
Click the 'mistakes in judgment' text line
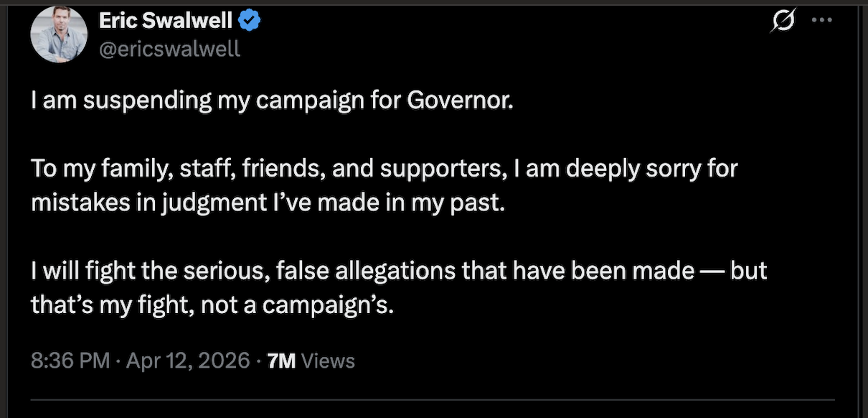click(268, 203)
